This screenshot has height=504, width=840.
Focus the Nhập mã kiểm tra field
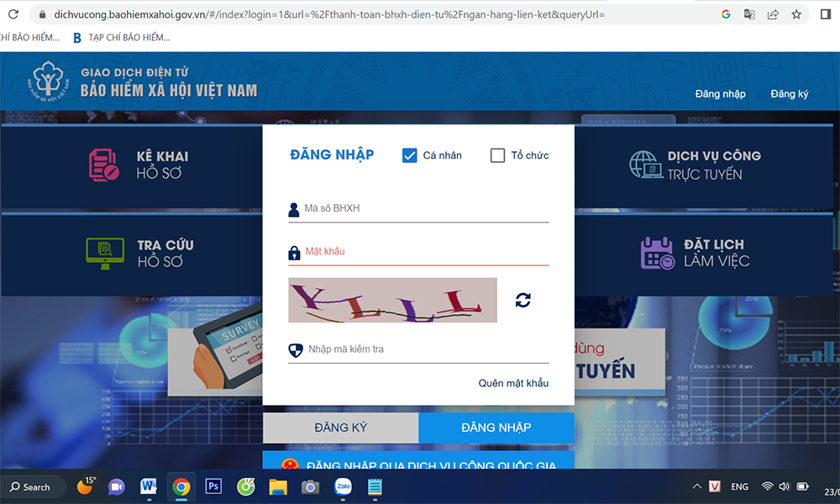coord(418,349)
